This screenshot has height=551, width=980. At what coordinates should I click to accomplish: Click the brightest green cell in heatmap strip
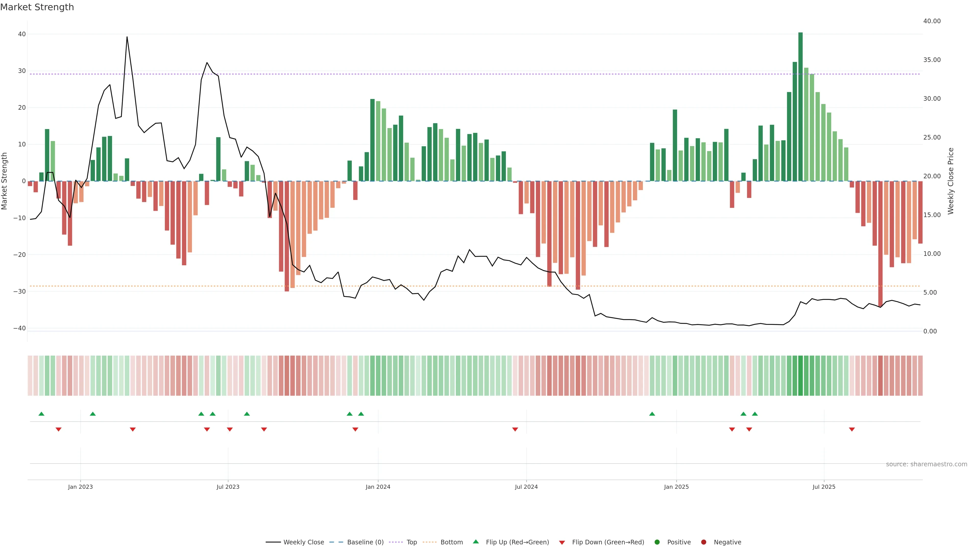click(800, 376)
